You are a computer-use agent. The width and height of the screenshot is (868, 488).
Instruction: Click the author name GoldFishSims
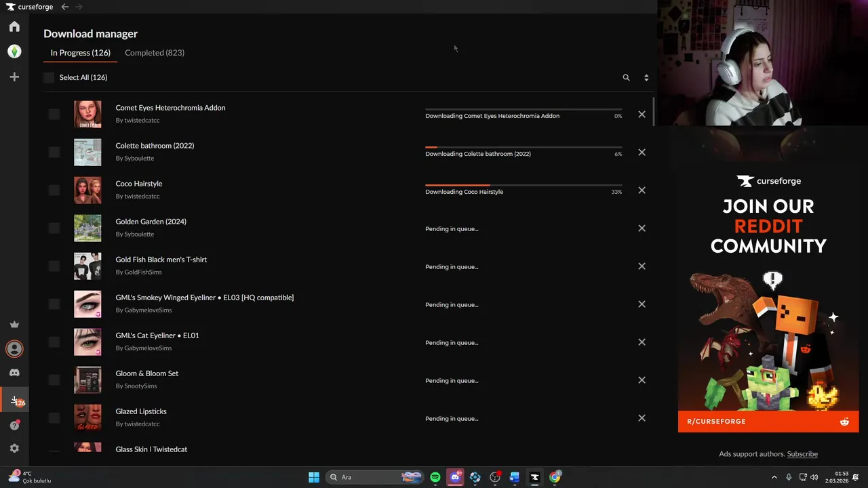pos(143,272)
